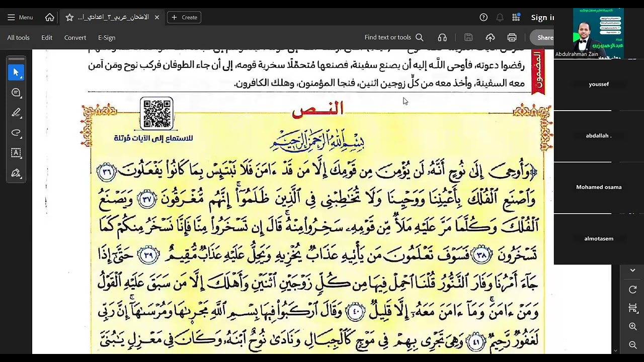Print the document with printer icon

tap(512, 37)
